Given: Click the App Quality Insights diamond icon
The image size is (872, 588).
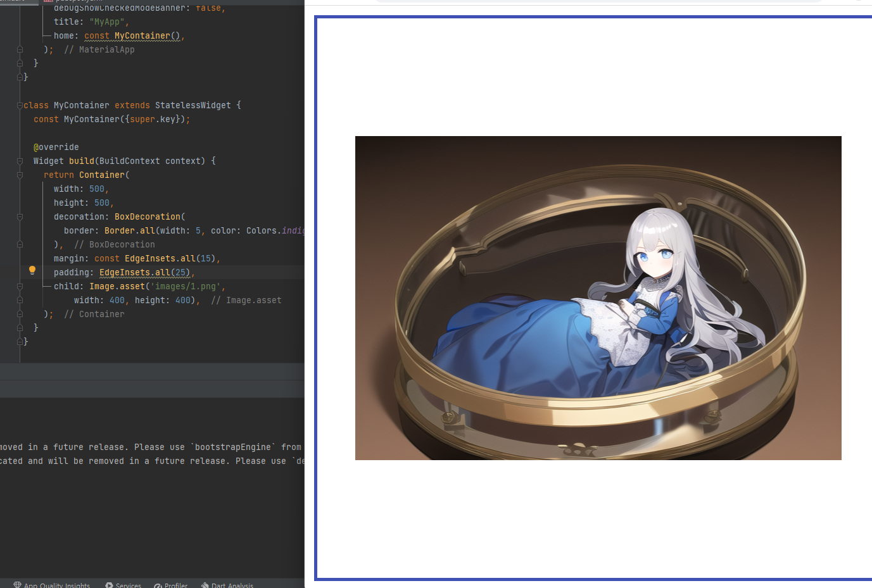Looking at the screenshot, I should (x=18, y=585).
